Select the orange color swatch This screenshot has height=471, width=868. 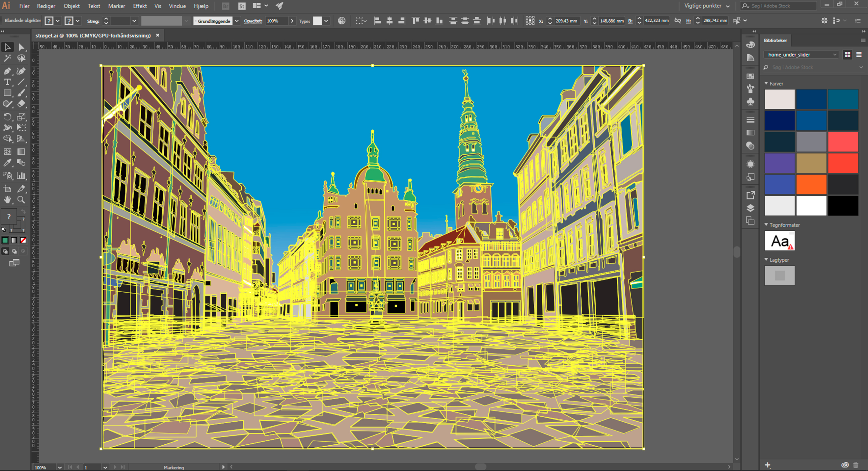tap(811, 184)
